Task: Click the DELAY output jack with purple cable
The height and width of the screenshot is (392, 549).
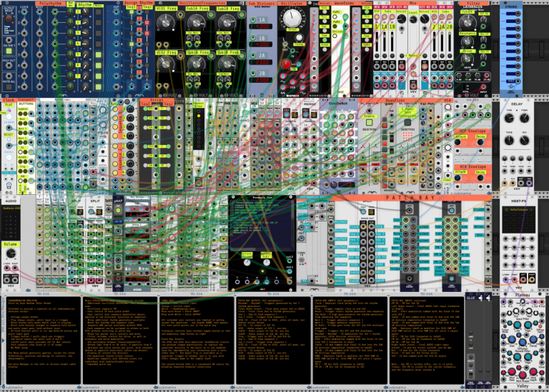Action: click(529, 182)
